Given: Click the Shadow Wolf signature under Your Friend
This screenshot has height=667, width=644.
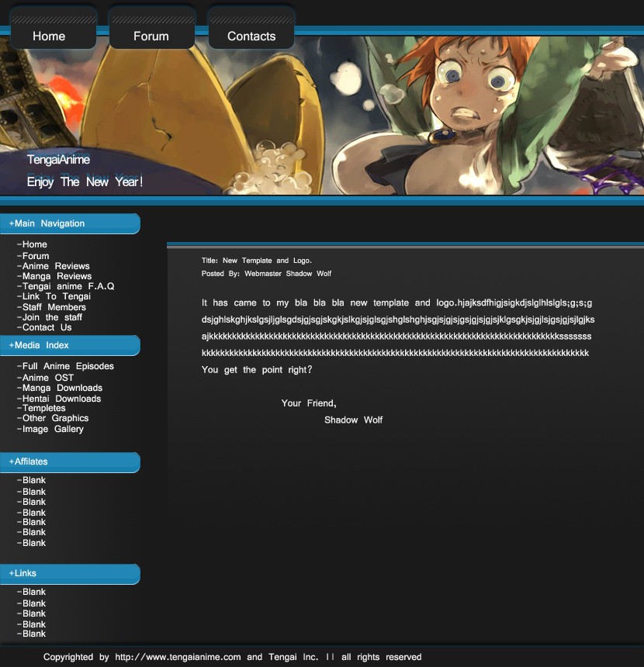Looking at the screenshot, I should coord(353,420).
